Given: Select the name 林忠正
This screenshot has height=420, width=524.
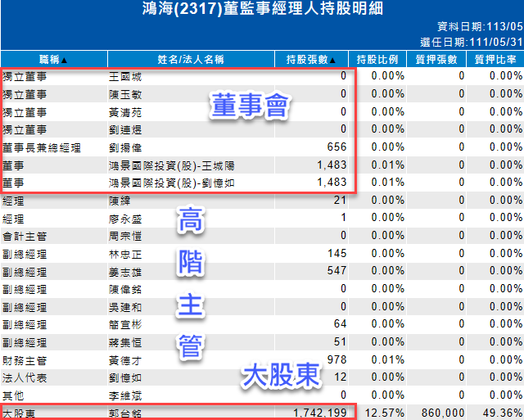Looking at the screenshot, I should click(125, 255).
